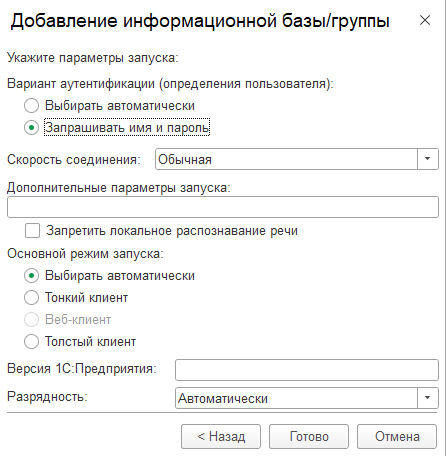Click the Обычная connection speed field

click(286, 159)
